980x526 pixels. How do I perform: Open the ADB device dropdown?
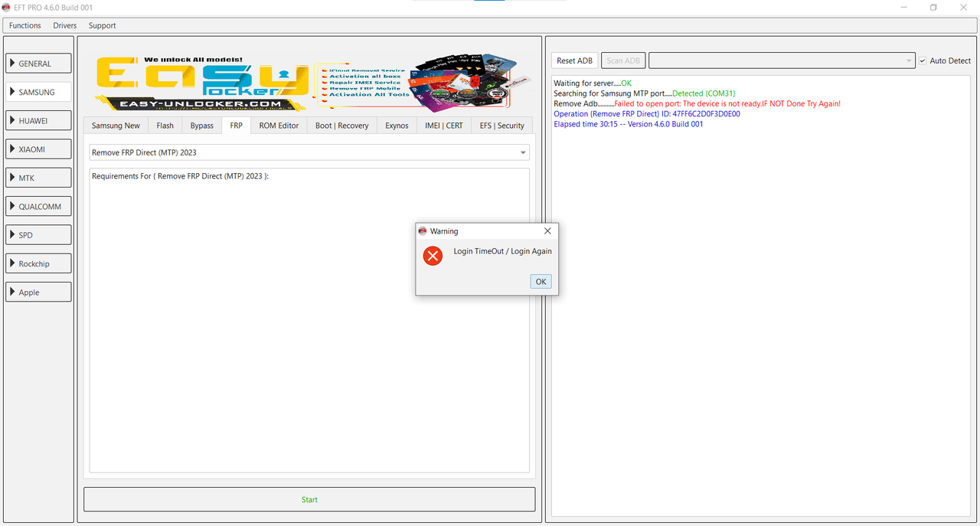(x=782, y=60)
